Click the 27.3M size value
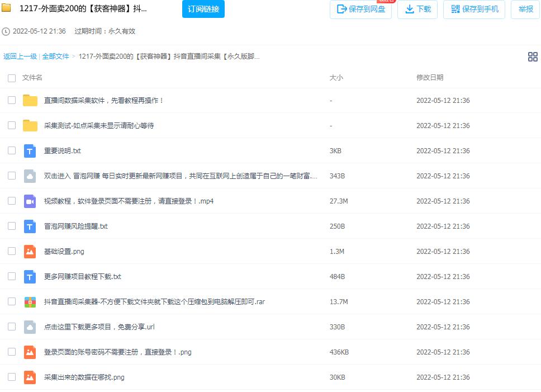The image size is (541, 392). click(339, 201)
